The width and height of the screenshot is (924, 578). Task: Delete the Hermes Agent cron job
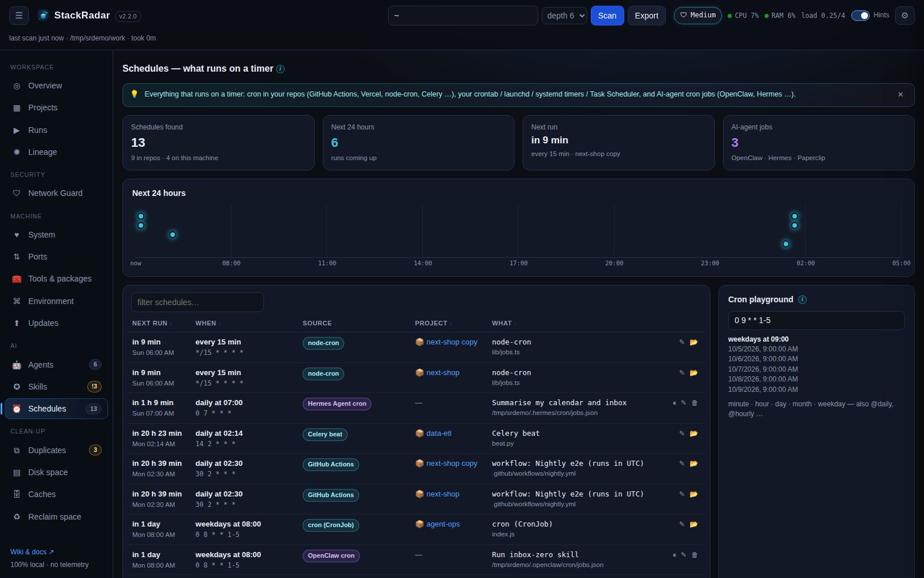(695, 403)
